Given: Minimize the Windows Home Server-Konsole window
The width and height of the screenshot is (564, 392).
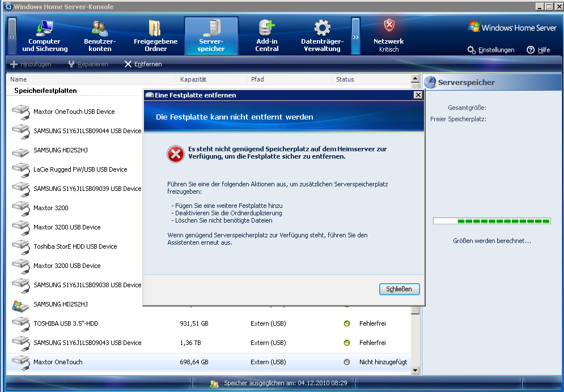Looking at the screenshot, I should (x=540, y=6).
